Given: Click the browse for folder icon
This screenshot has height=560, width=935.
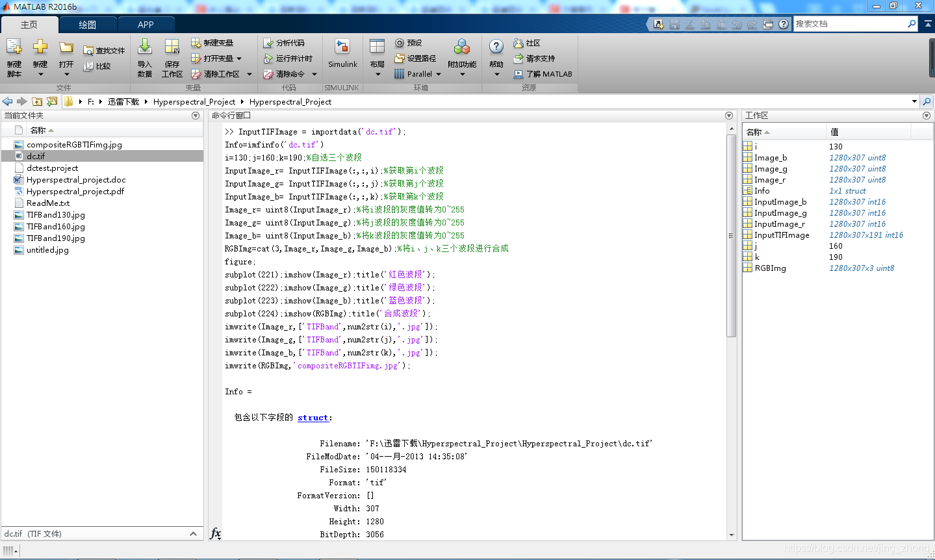Looking at the screenshot, I should (x=52, y=101).
